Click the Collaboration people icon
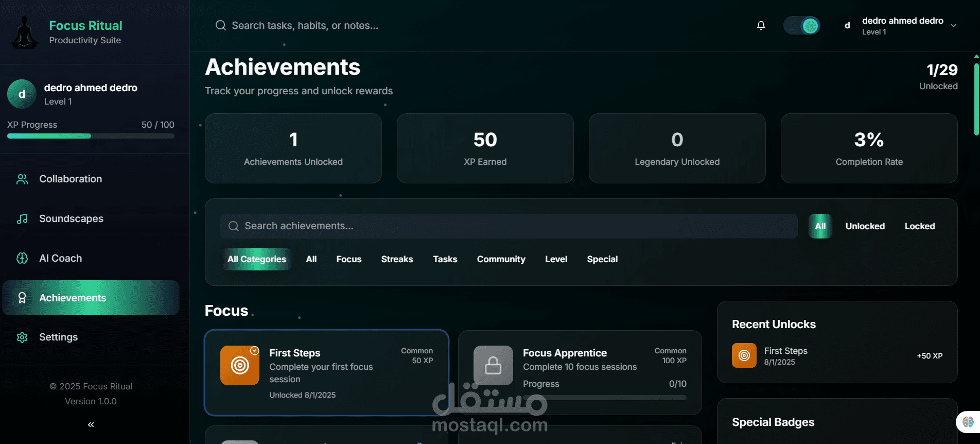This screenshot has width=980, height=444. pyautogui.click(x=22, y=179)
